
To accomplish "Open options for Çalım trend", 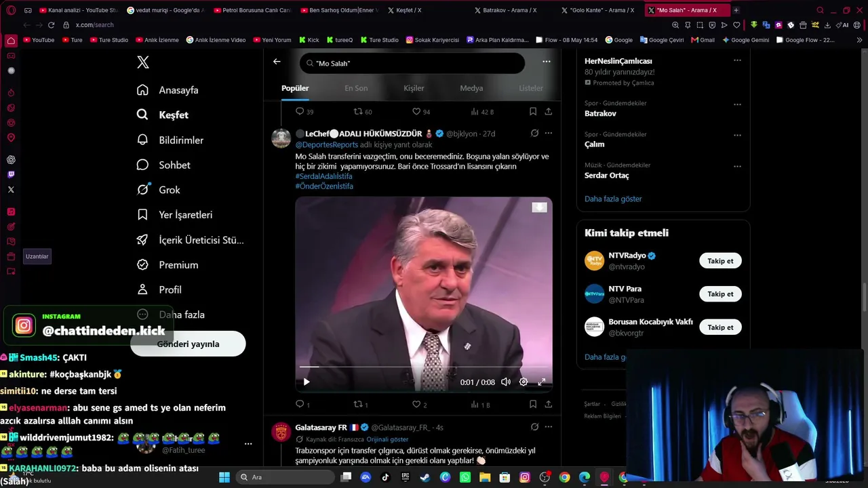I will (x=737, y=135).
